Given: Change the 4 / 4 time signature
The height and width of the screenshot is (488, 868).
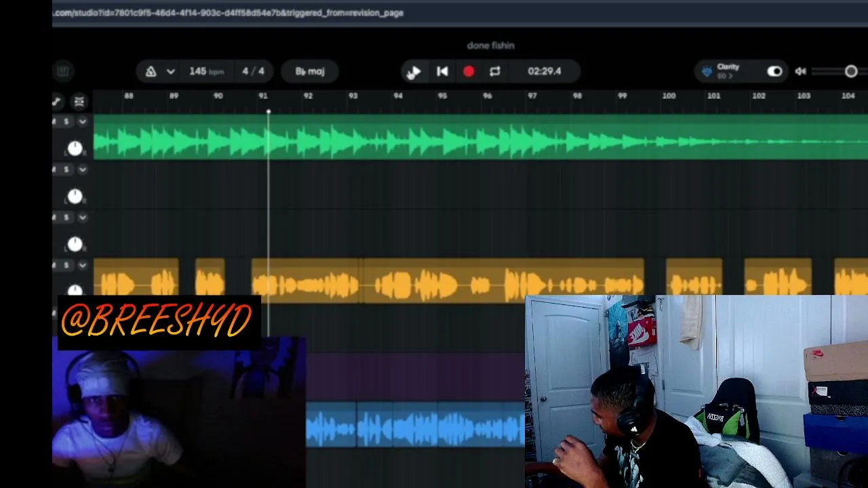Looking at the screenshot, I should click(x=253, y=71).
